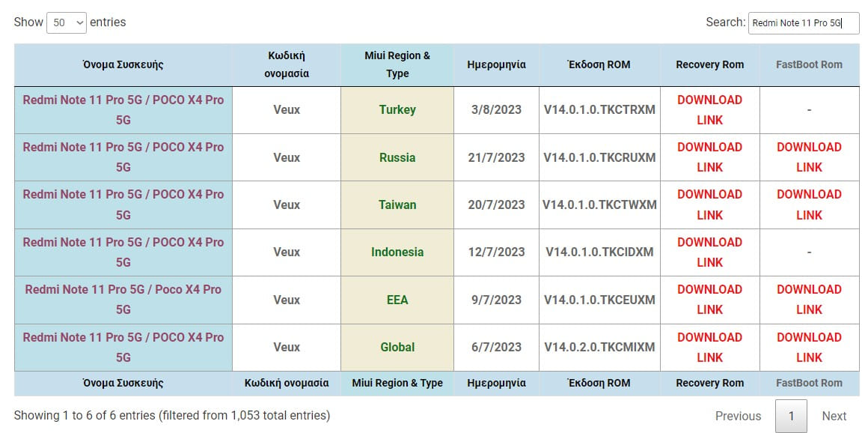Viewport: 868px width, 433px height.
Task: Open FastBoot download link for Russia ROM
Action: click(x=809, y=157)
